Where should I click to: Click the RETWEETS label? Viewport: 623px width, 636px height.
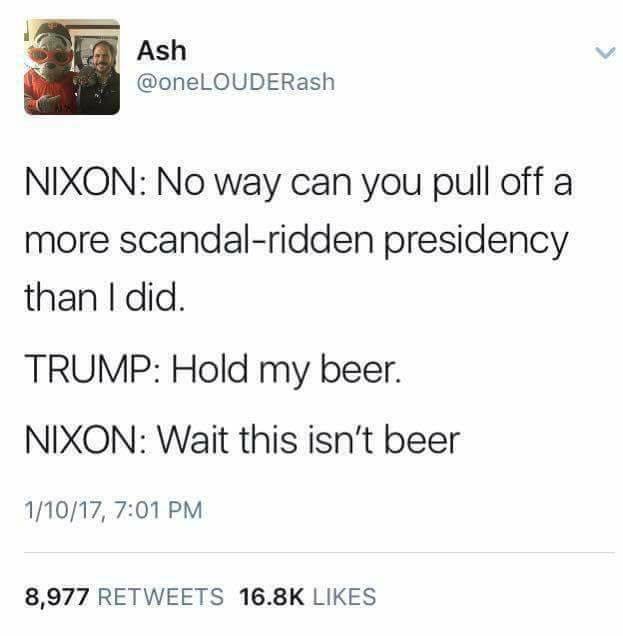(x=161, y=597)
